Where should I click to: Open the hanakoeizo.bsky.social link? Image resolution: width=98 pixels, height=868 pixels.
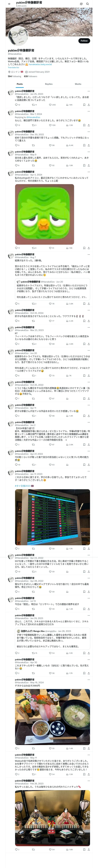tap(40, 64)
